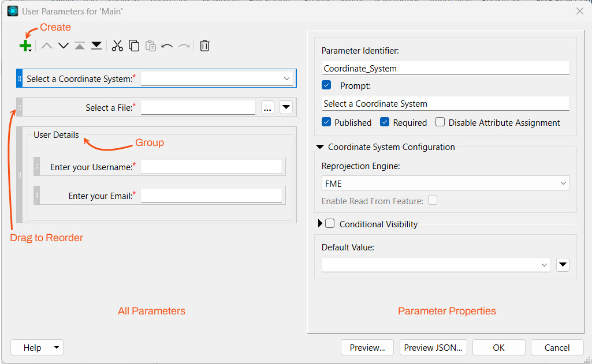This screenshot has height=364, width=592.
Task: Toggle the Prompt checkbox
Action: (x=327, y=85)
